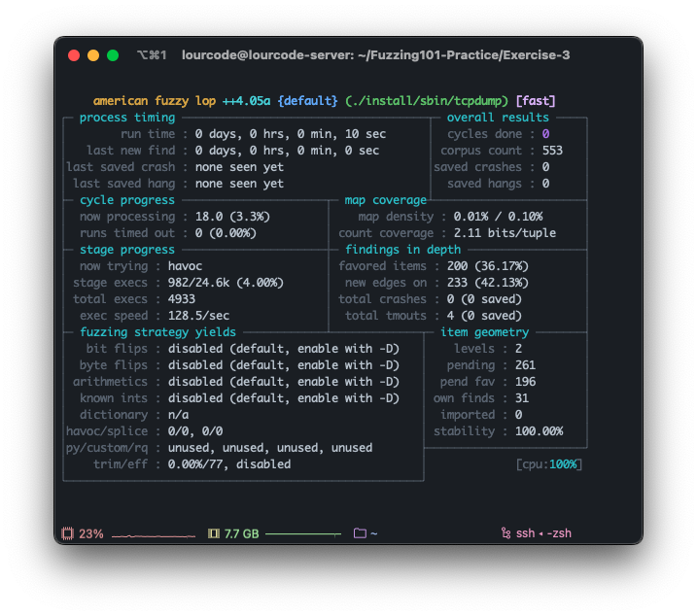Click the exec speed value 128.5/sec
Screen dimensions: 697x616
200,316
